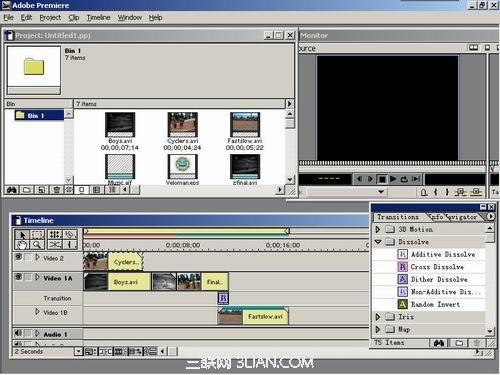Select the Range Select tool in Timeline
The width and height of the screenshot is (500, 375).
click(x=37, y=234)
